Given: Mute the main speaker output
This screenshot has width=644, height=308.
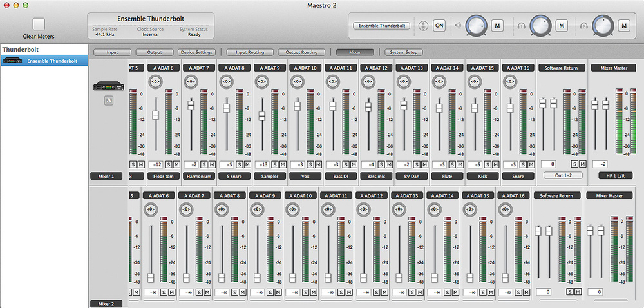Looking at the screenshot, I should coord(497,26).
